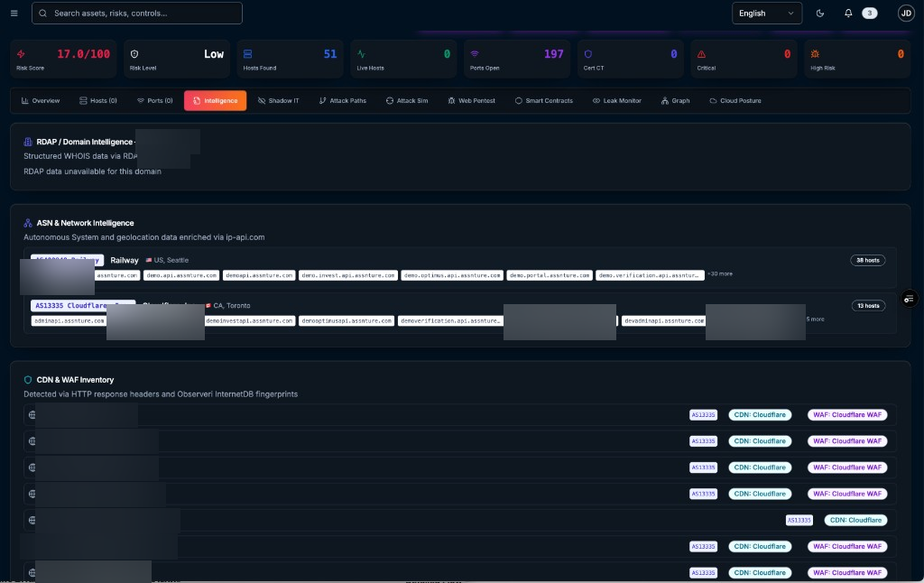Click host chip demoapi.assnture.com
924x583 pixels.
click(x=259, y=275)
